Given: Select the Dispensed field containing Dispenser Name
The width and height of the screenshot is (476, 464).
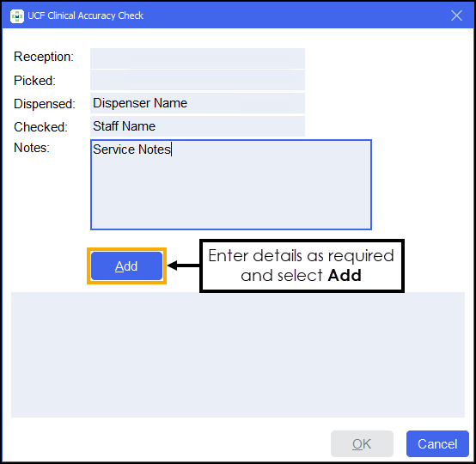Looking at the screenshot, I should pyautogui.click(x=198, y=103).
